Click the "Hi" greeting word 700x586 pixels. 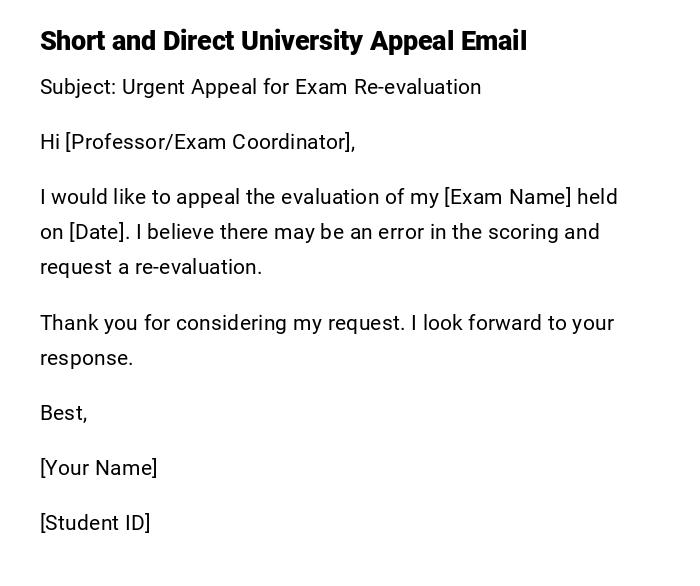coord(50,142)
